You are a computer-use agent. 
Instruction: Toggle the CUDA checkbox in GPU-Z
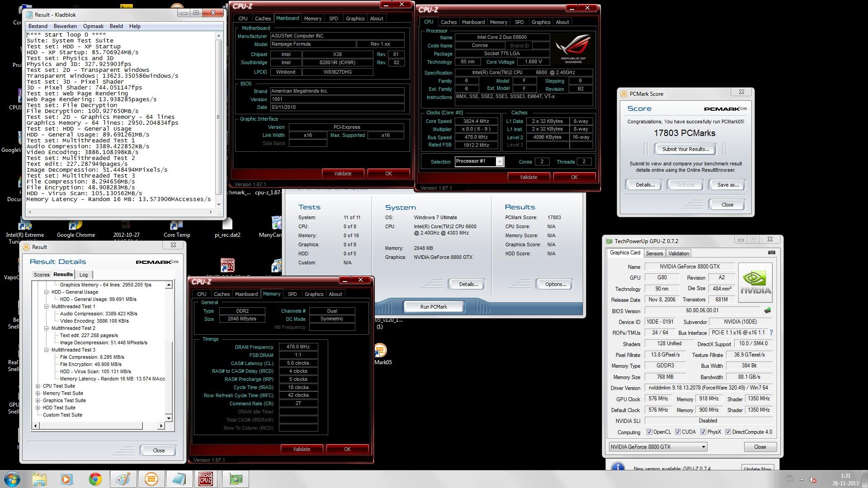coord(678,432)
